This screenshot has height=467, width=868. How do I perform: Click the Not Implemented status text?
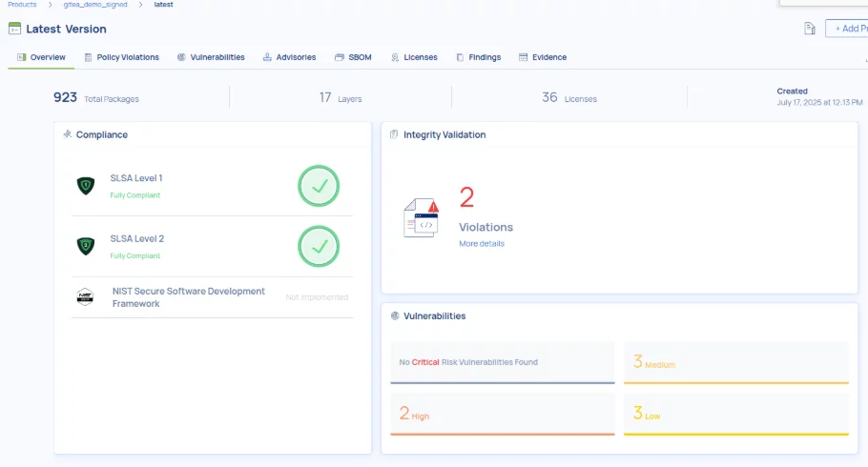point(317,297)
